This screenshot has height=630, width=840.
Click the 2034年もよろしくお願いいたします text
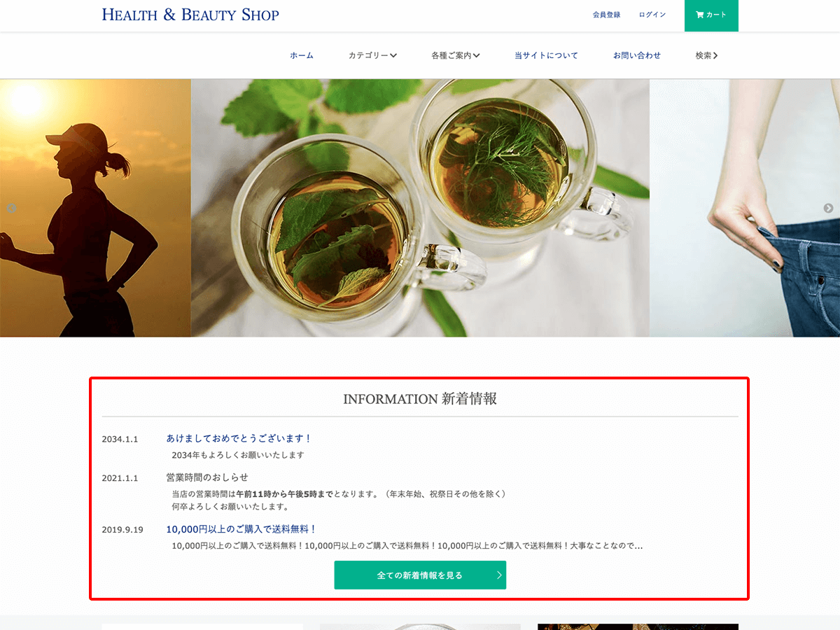point(238,455)
